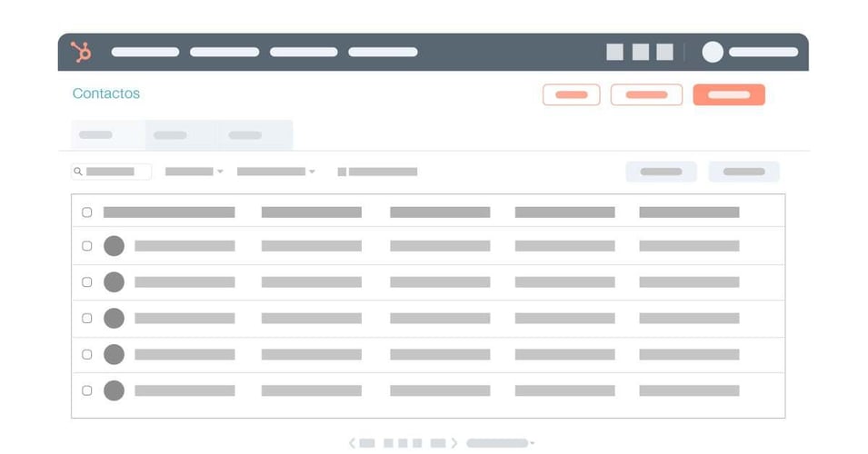This screenshot has width=868, height=454.
Task: Click the last contact row avatar
Action: click(114, 390)
